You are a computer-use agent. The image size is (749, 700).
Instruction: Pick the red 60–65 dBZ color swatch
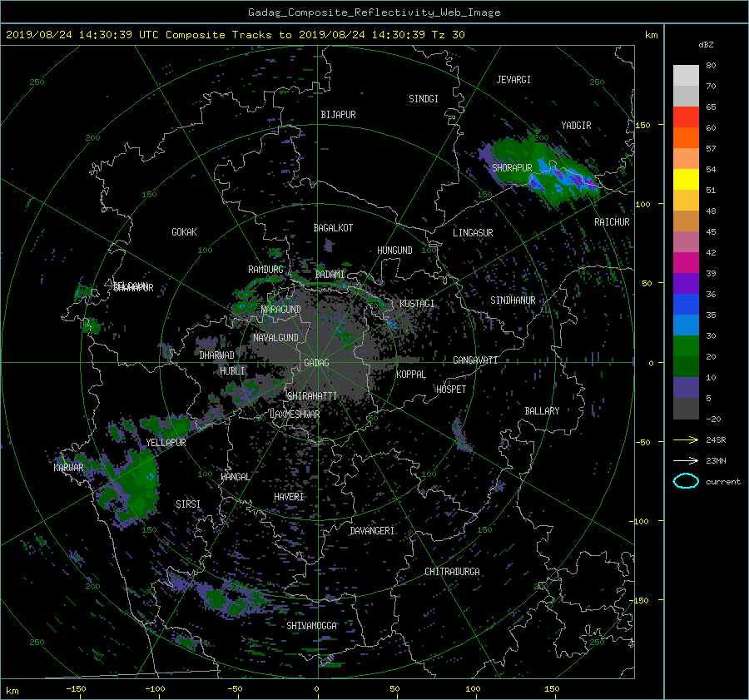(686, 117)
